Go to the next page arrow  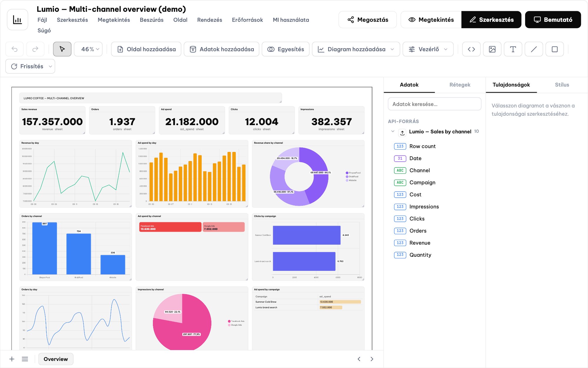(372, 359)
